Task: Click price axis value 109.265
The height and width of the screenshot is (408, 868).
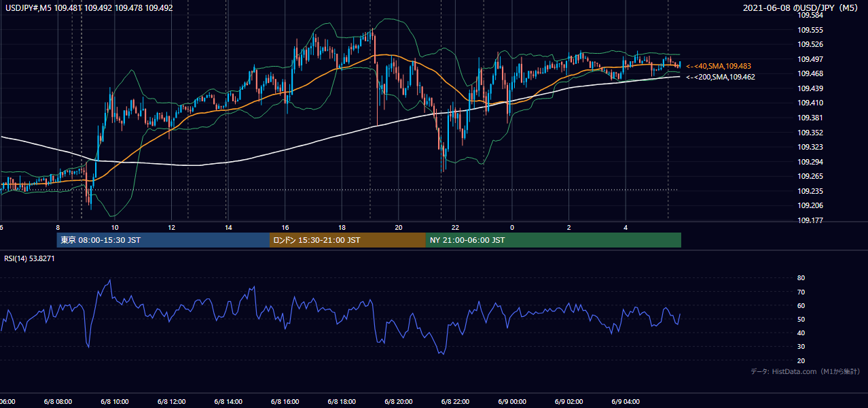Action: click(810, 176)
